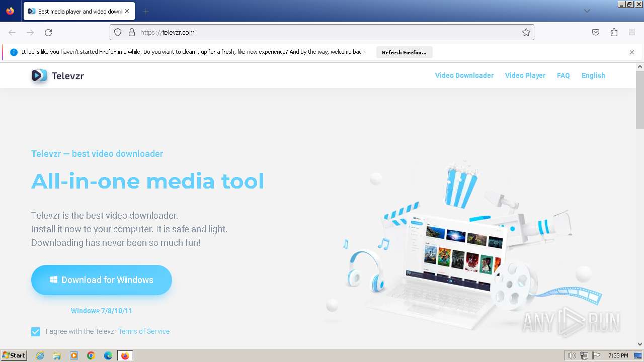Open Internet Explorer from the taskbar
The width and height of the screenshot is (644, 362).
tap(40, 355)
